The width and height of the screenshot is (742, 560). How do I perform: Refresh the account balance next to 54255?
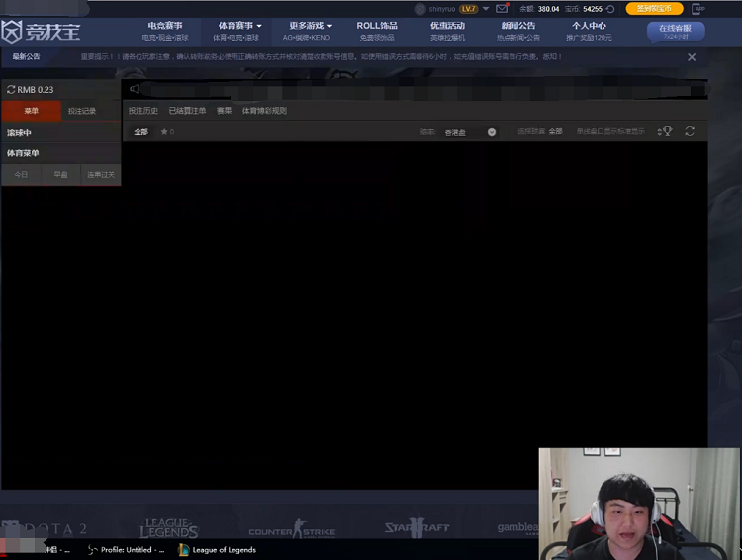(610, 9)
